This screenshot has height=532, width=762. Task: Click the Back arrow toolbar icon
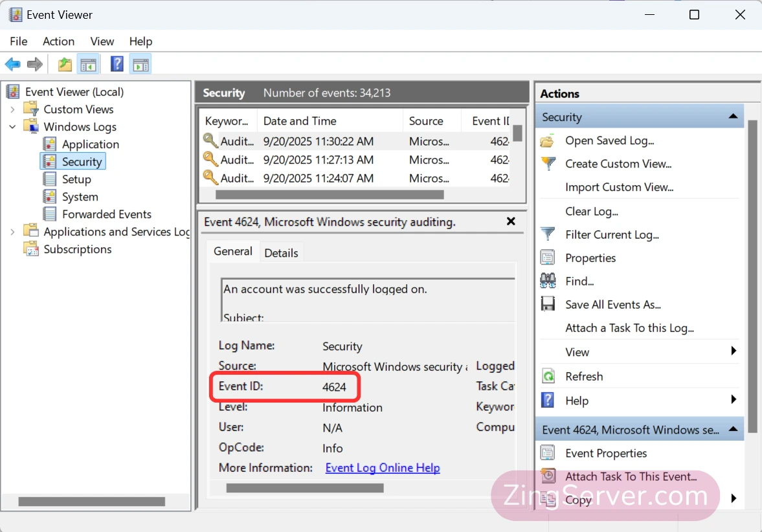point(12,64)
